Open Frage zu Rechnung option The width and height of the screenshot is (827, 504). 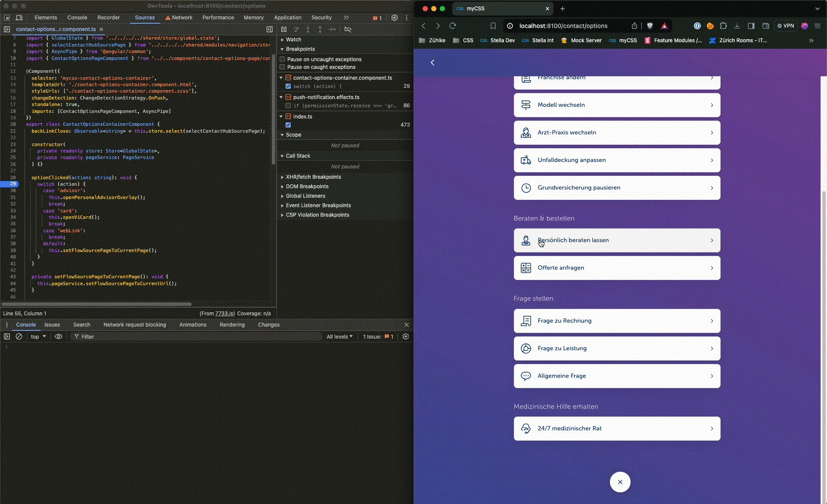(617, 321)
